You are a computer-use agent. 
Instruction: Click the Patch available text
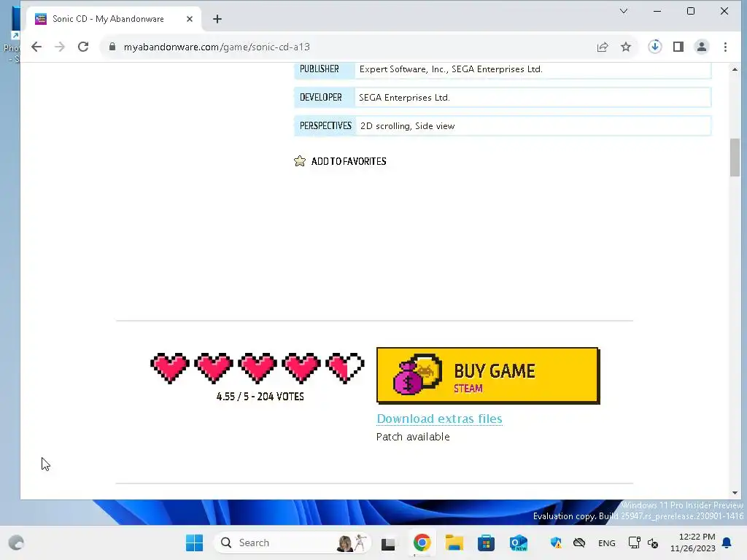coord(413,437)
